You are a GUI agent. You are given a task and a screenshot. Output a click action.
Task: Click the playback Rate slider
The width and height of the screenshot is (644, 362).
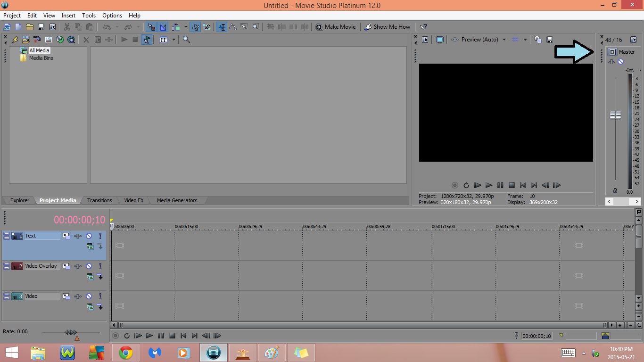pos(71,333)
